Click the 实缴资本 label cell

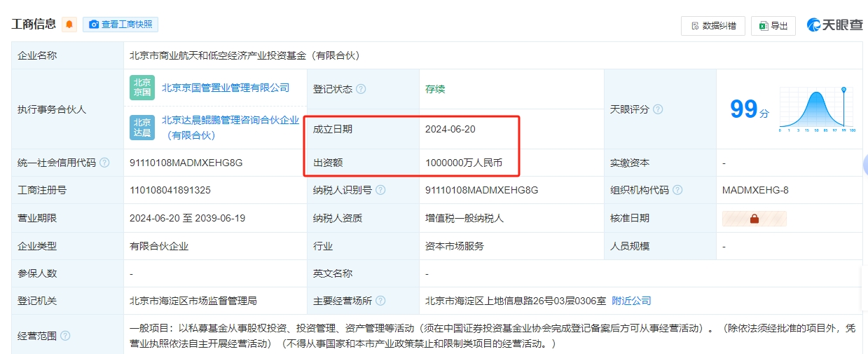[660, 163]
